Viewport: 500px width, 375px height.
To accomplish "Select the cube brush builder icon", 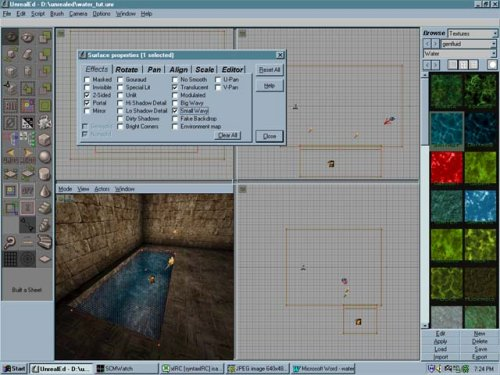I will click(44, 139).
